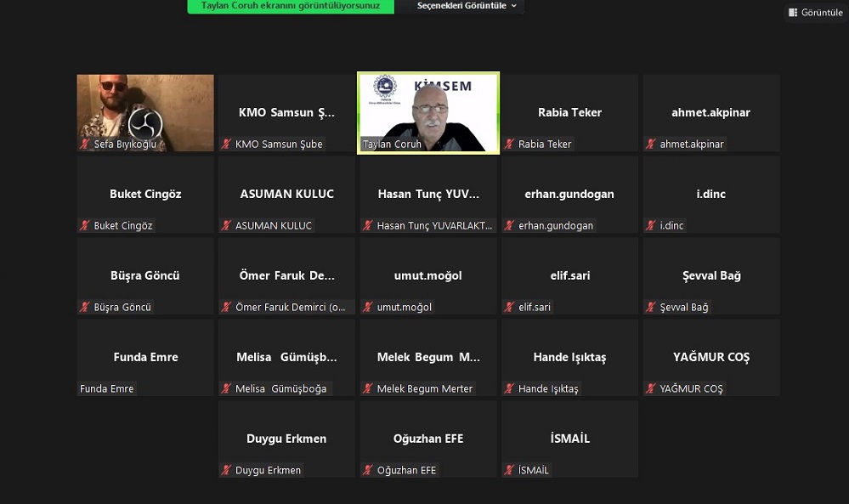Viewport: 849px width, 504px height.
Task: Select the YAĞMUR COŞ participant tile
Action: click(711, 357)
